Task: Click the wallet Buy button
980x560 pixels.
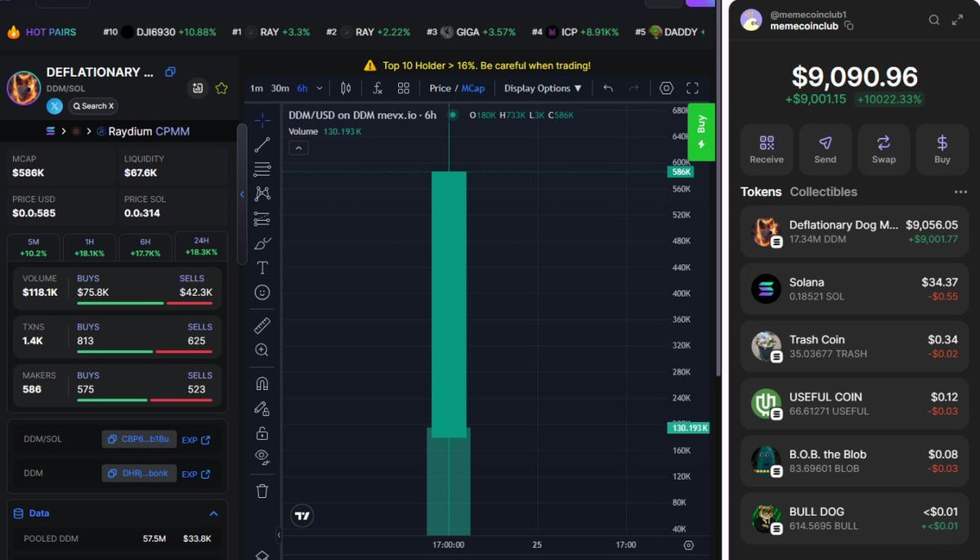Action: click(942, 150)
